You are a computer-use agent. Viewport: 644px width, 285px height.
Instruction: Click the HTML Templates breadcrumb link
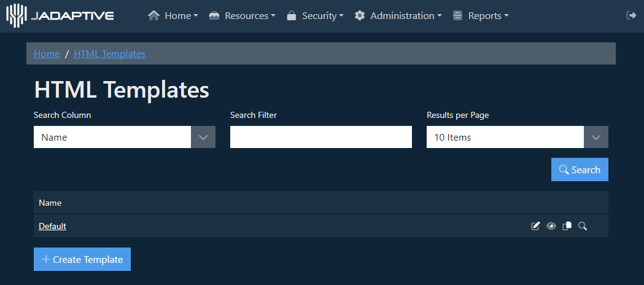coord(109,53)
